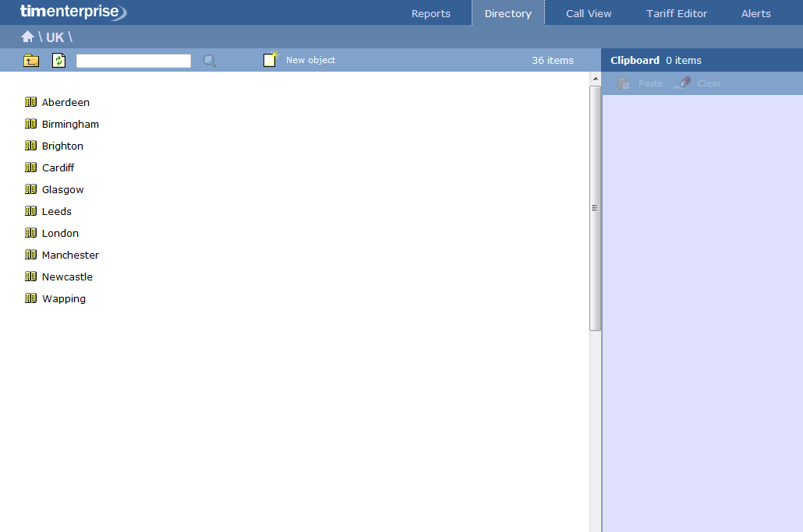Click the Aberdeen site building icon
803x532 pixels.
coord(31,102)
